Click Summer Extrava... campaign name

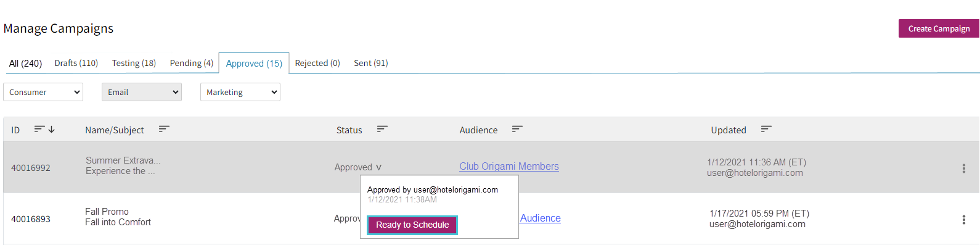point(123,160)
